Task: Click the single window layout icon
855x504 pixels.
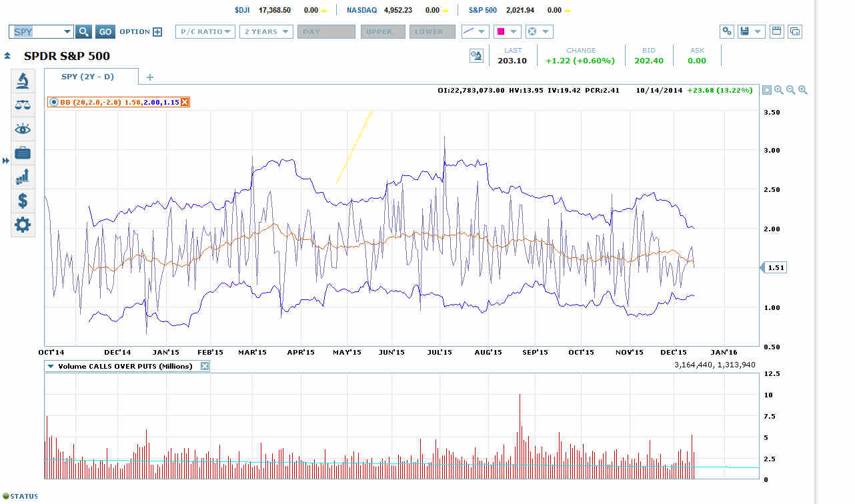Action: click(776, 31)
